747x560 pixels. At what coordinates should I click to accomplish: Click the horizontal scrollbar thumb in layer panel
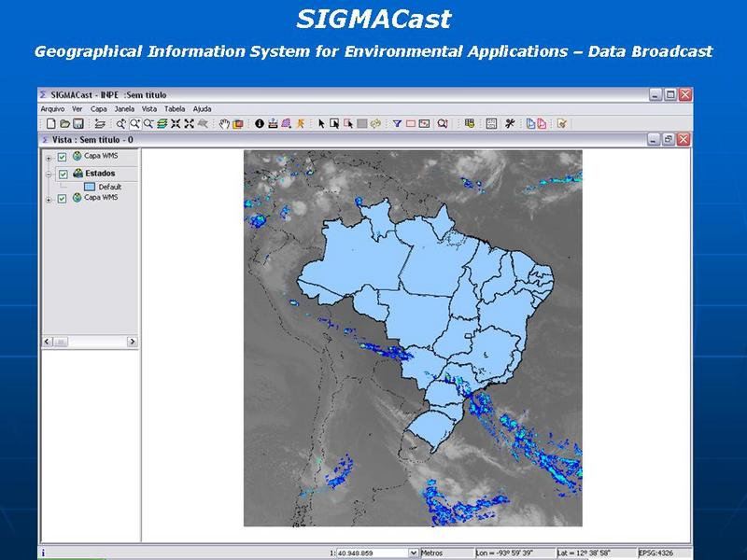(61, 342)
